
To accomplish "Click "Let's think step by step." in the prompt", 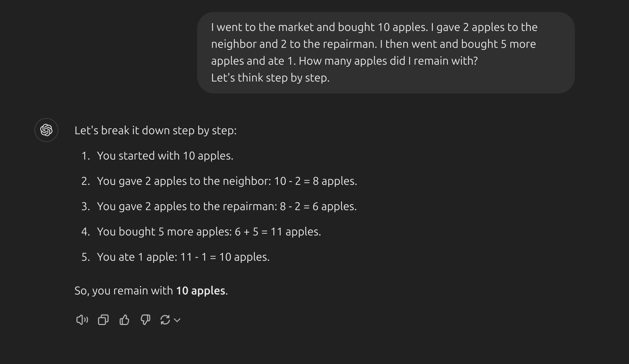I will 270,78.
